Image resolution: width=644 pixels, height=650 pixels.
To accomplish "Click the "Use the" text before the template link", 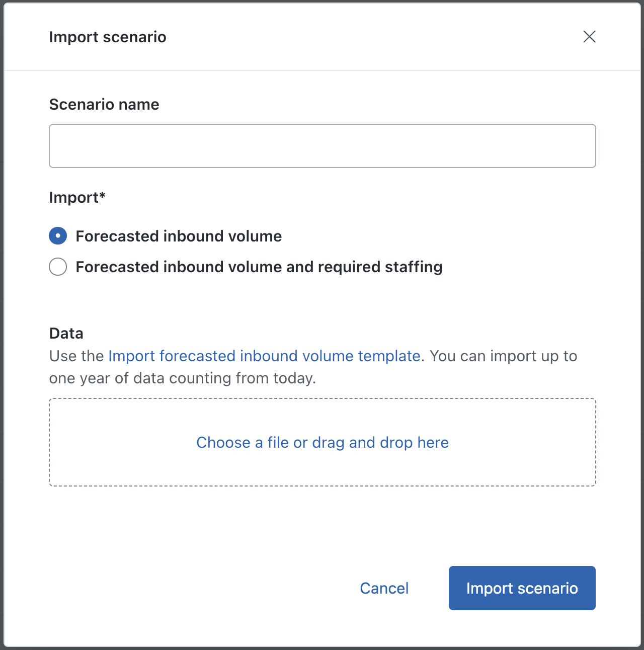I will tap(76, 356).
